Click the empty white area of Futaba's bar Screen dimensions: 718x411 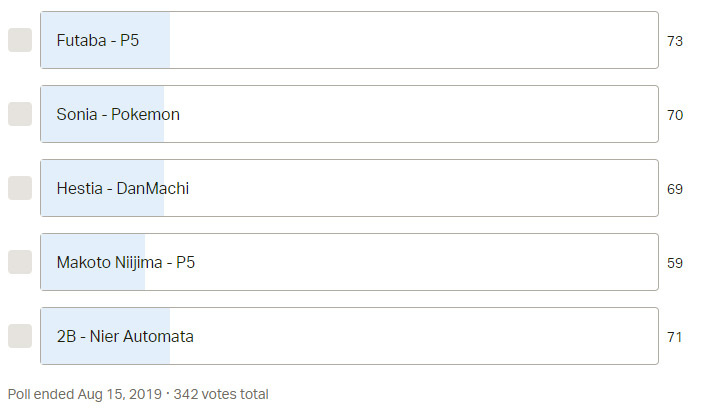pyautogui.click(x=414, y=40)
